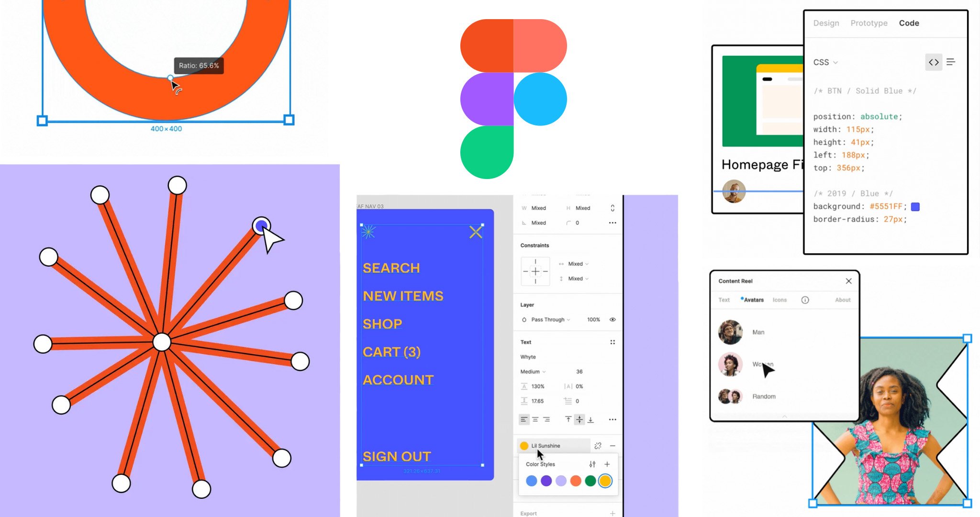Click the Avatars tab in Content Reel
This screenshot has height=517, width=980.
754,300
